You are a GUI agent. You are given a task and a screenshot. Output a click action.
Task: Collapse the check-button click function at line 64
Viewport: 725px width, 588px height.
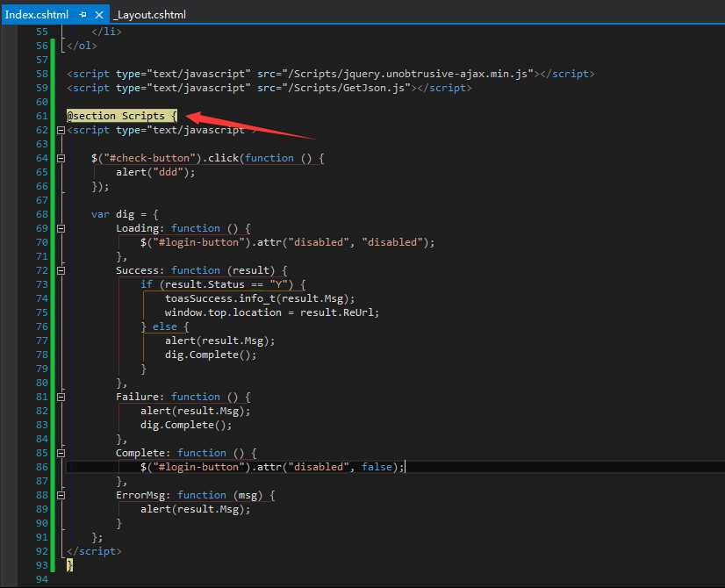pos(61,158)
